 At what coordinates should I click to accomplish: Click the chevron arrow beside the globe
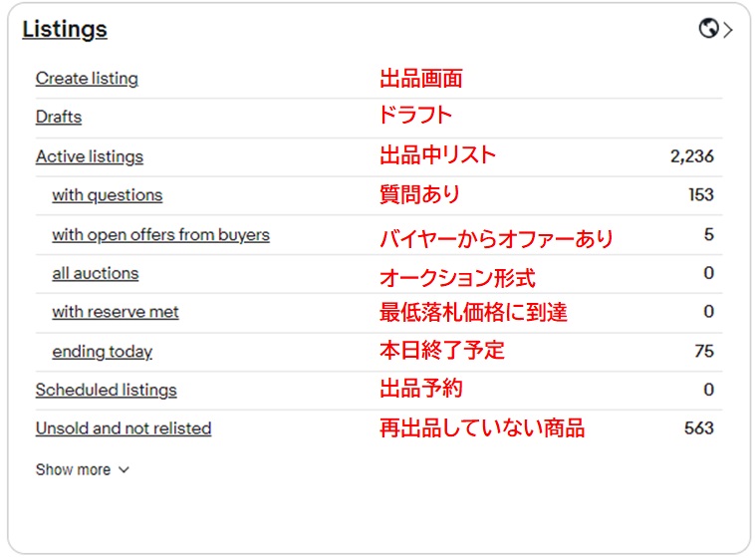(728, 30)
